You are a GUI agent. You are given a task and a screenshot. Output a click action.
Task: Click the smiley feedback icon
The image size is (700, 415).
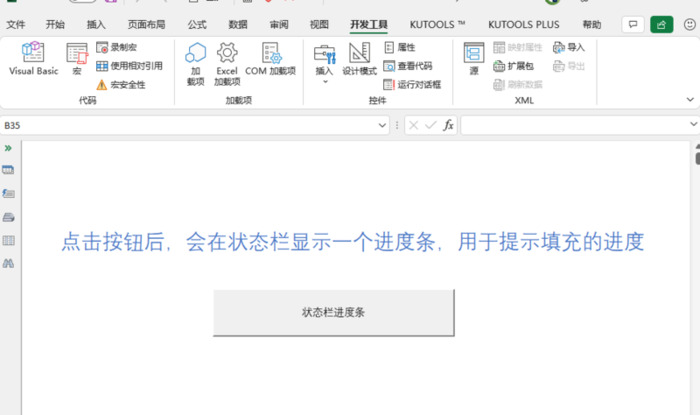(x=690, y=25)
